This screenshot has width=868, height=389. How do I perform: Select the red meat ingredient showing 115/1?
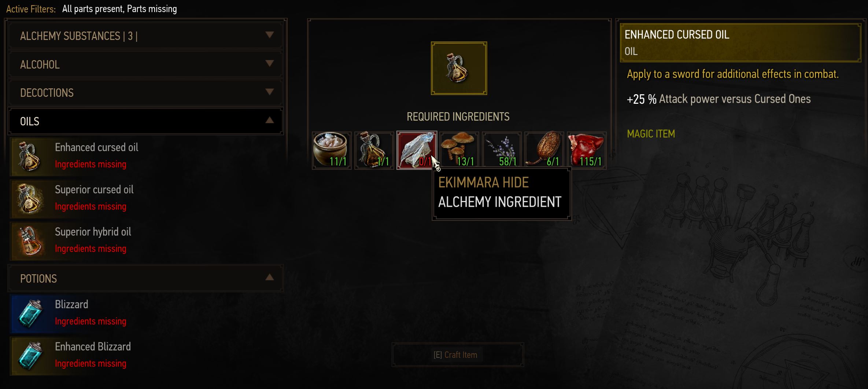(x=587, y=150)
